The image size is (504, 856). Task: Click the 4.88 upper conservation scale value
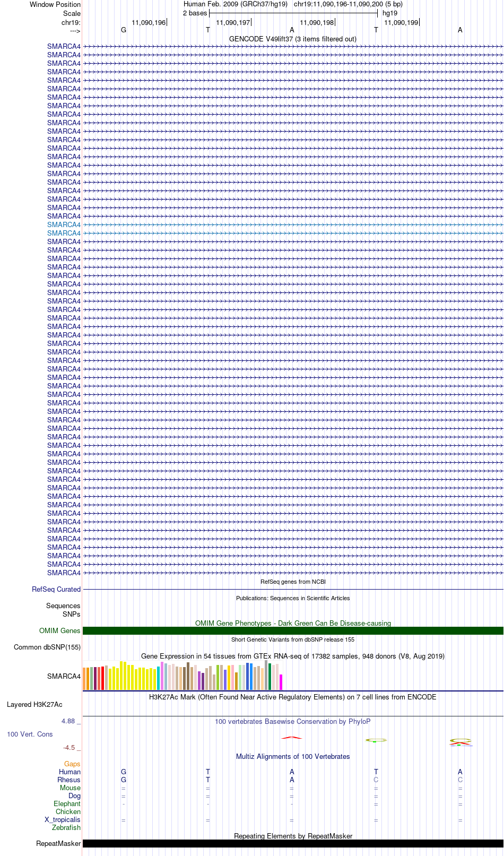[68, 721]
